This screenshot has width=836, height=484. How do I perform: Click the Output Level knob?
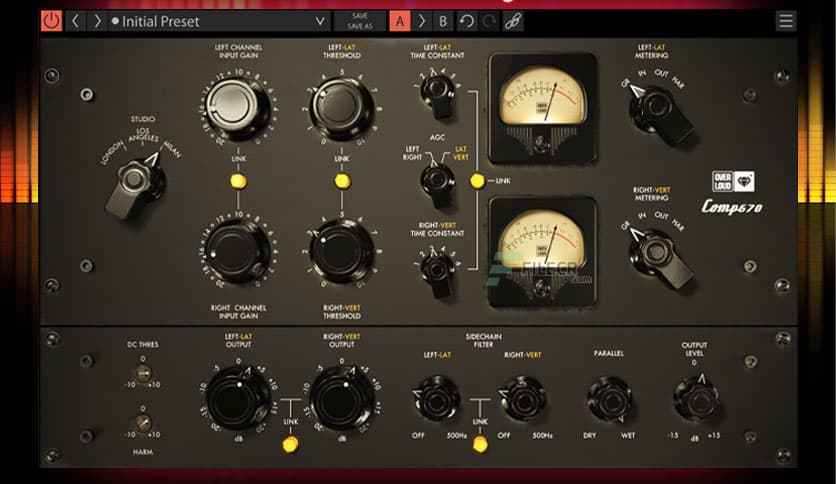pyautogui.click(x=696, y=399)
